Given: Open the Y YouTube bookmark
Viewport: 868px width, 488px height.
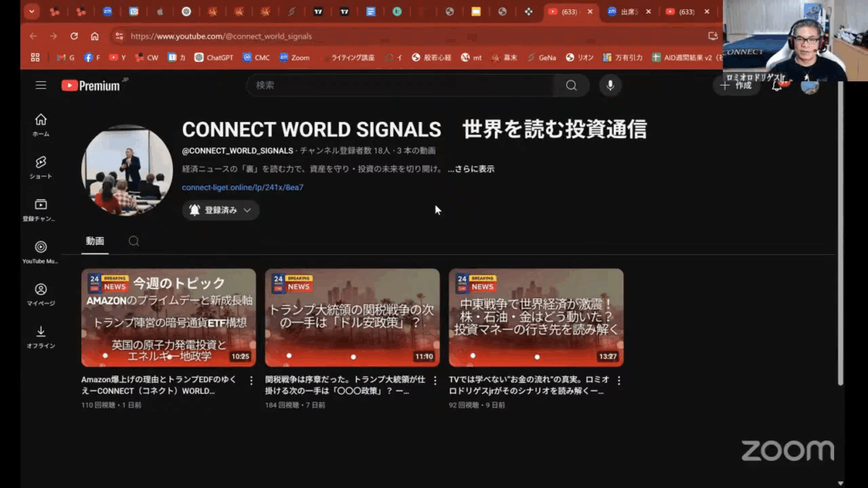Looking at the screenshot, I should (x=117, y=58).
